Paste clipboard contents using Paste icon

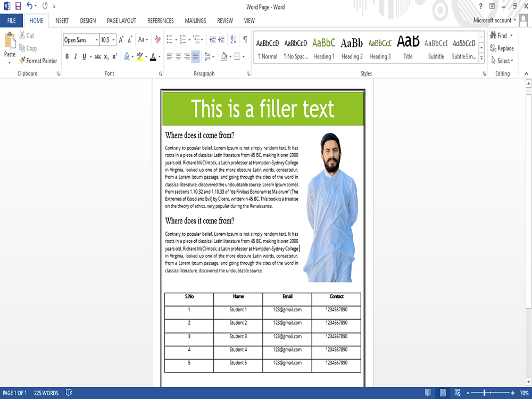click(10, 41)
